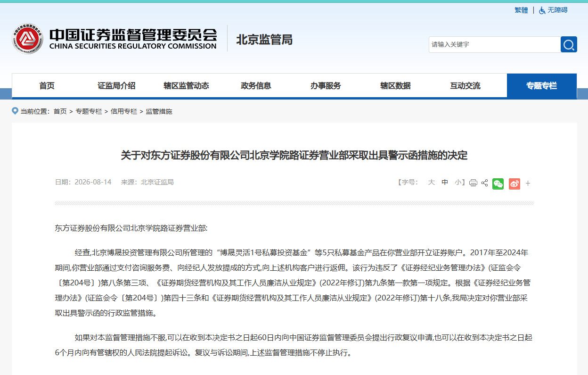Click the location pin breadcrumb icon

pos(15,111)
